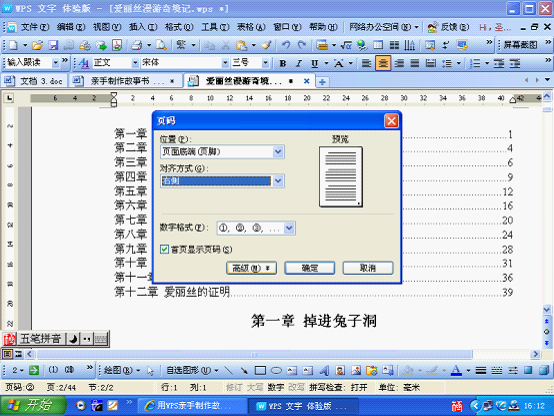Switch to the 文档 3.doc tab
Image resolution: width=554 pixels, height=416 pixels.
coord(34,81)
